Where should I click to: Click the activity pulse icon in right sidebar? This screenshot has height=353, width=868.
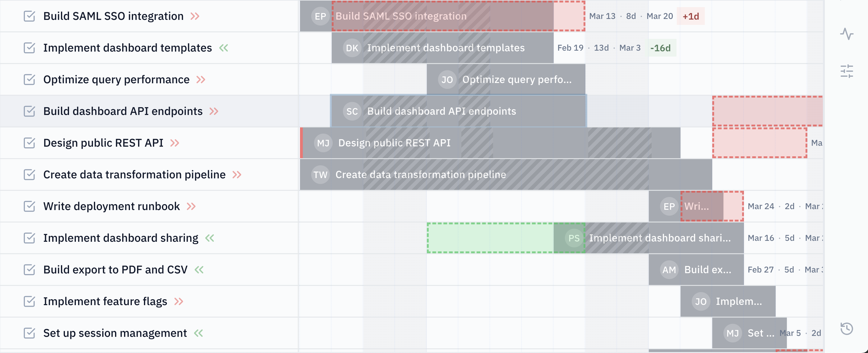pos(846,34)
